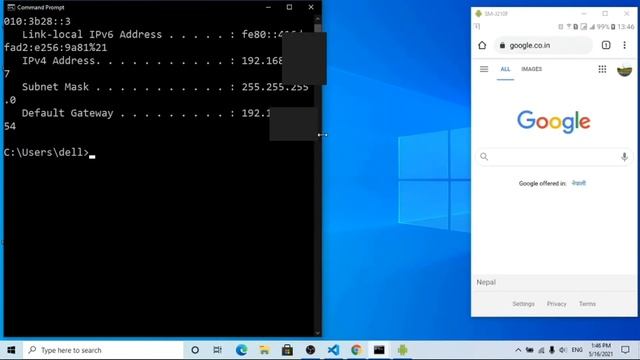Click the Google logo
The width and height of the screenshot is (640, 360).
tap(554, 122)
